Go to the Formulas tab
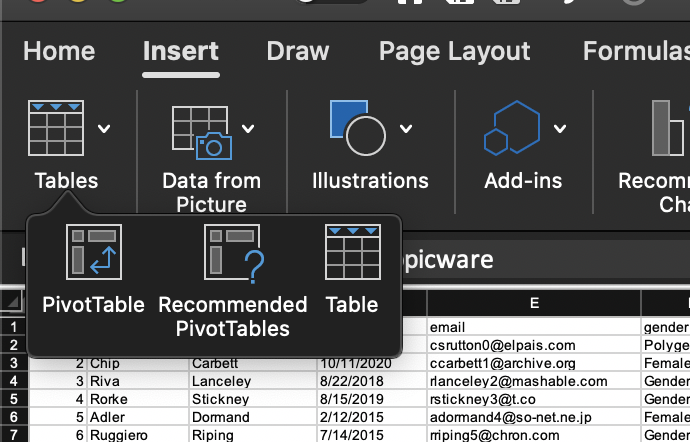The image size is (690, 442). point(636,51)
